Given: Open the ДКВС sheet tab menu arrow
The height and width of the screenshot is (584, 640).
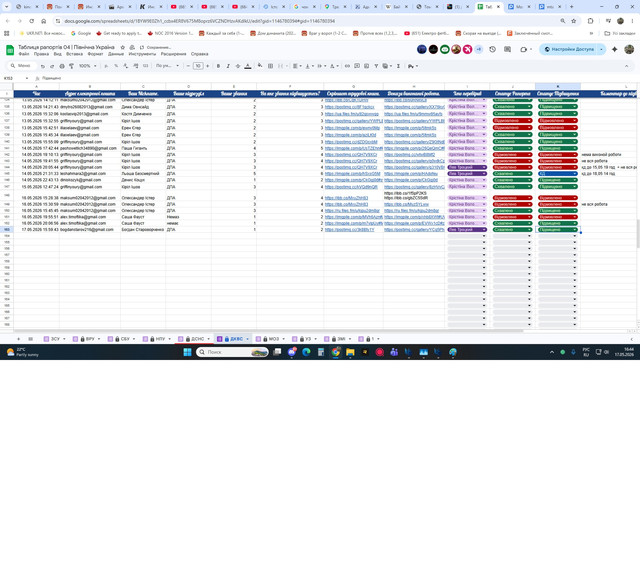Looking at the screenshot, I should pos(247,339).
